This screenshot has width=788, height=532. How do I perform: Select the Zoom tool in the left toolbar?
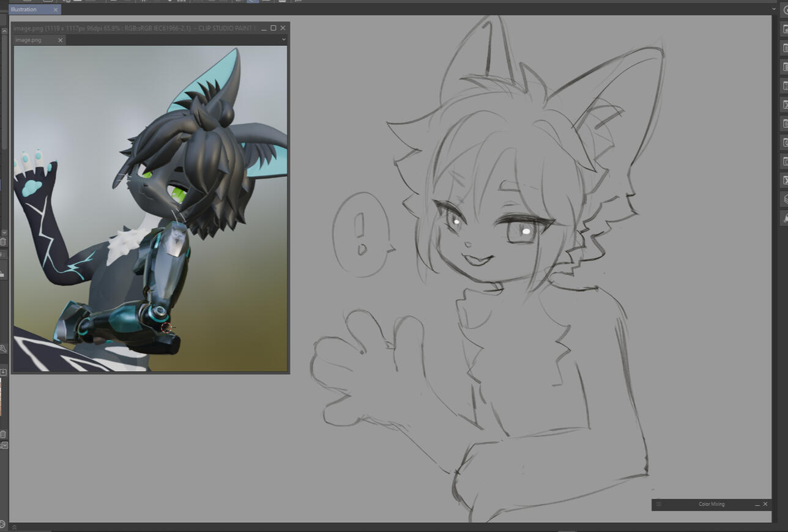point(2,524)
